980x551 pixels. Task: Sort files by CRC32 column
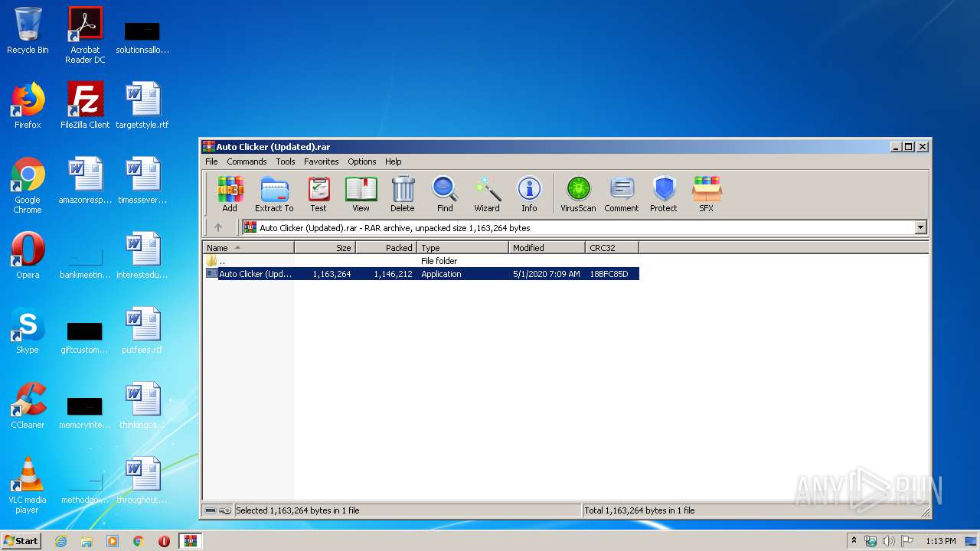pyautogui.click(x=612, y=248)
